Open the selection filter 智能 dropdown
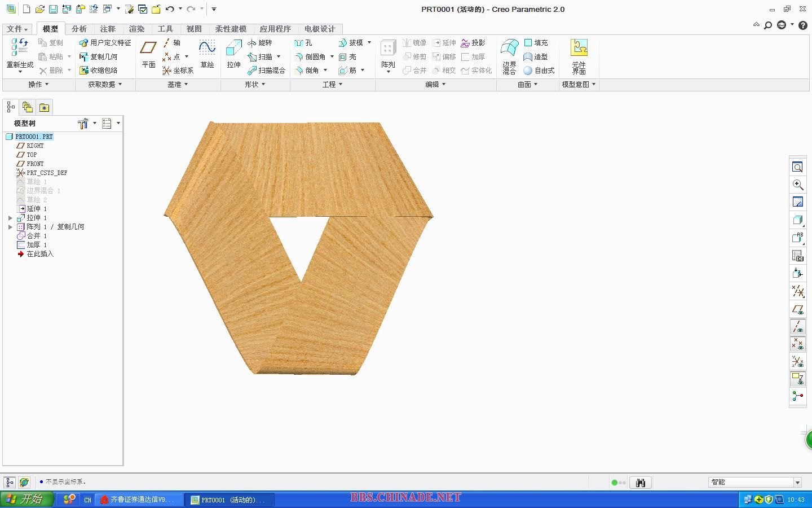Image resolution: width=812 pixels, height=508 pixels. pos(797,482)
